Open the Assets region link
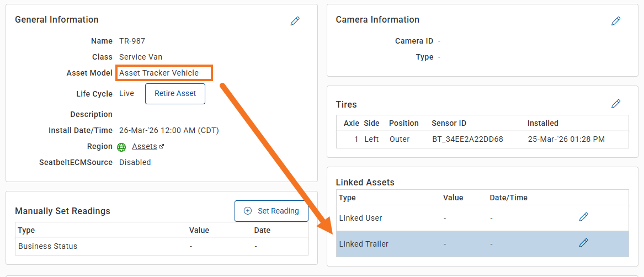This screenshot has width=644, height=277. (x=145, y=146)
